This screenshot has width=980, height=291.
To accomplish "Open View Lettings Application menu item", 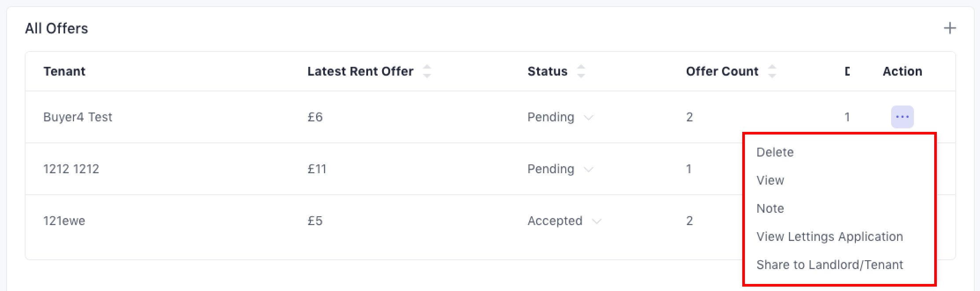I will pyautogui.click(x=829, y=236).
